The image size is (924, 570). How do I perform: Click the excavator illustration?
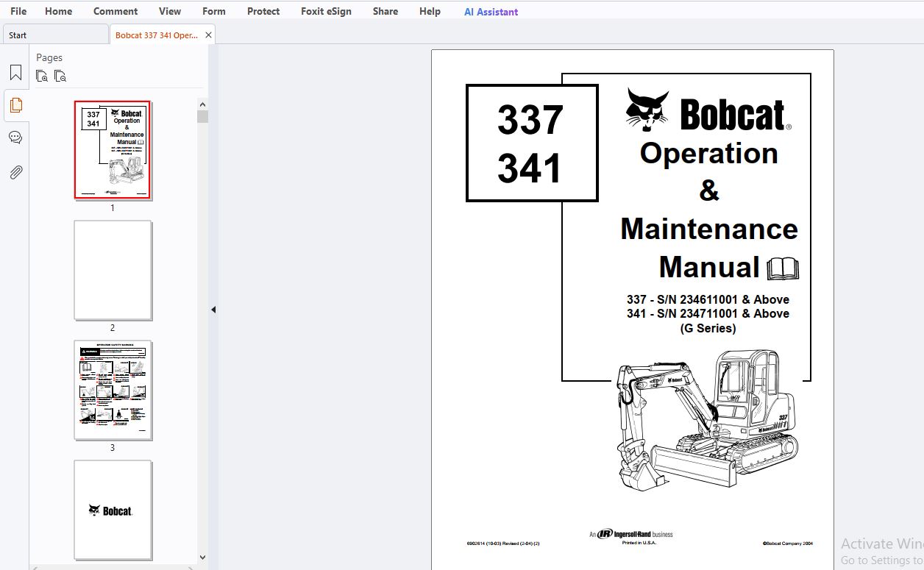(x=707, y=420)
